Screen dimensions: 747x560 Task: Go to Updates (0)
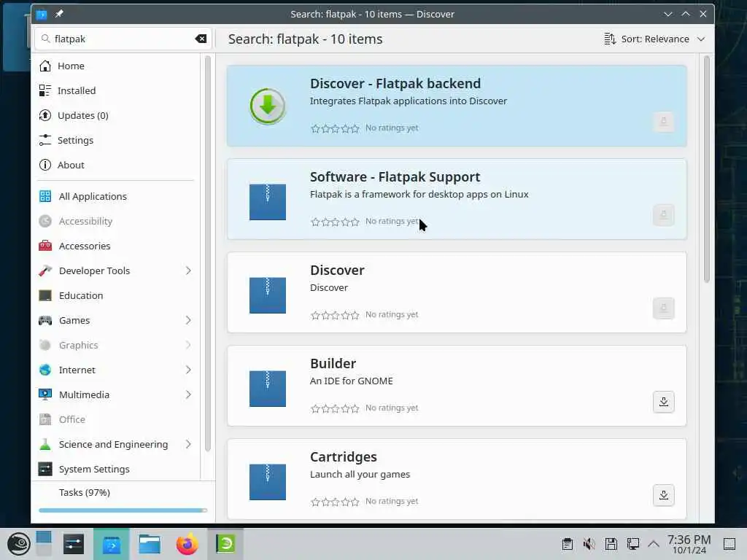(x=116, y=115)
